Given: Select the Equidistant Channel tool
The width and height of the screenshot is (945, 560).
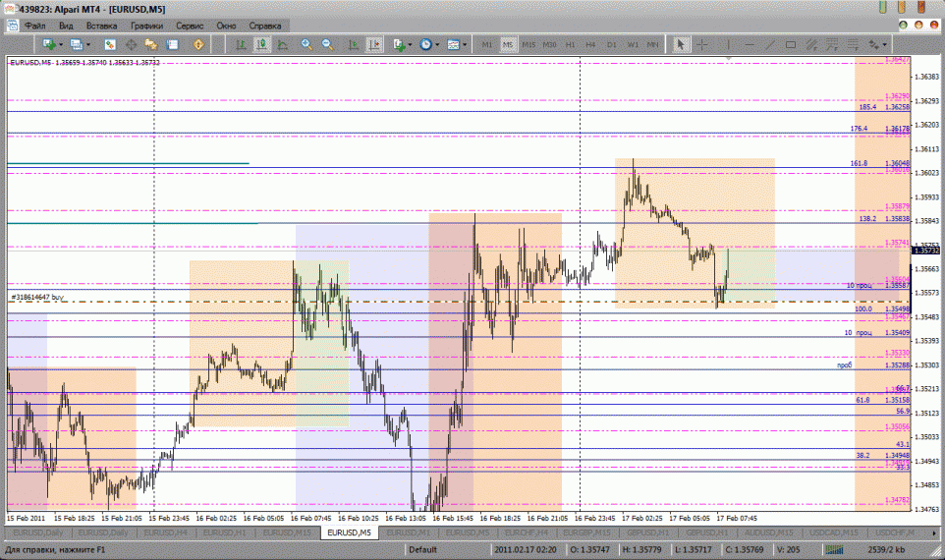Looking at the screenshot, I should (x=811, y=44).
